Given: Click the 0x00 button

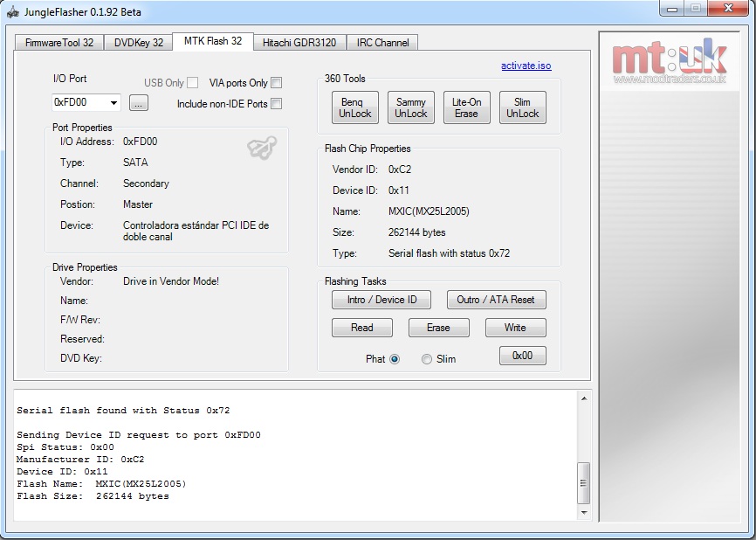Looking at the screenshot, I should point(523,356).
